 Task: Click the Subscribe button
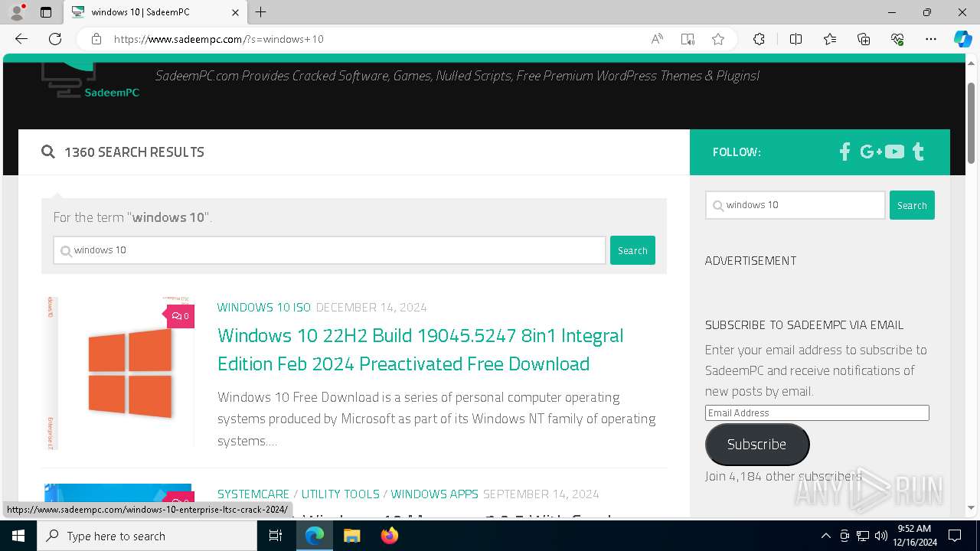[x=756, y=445]
